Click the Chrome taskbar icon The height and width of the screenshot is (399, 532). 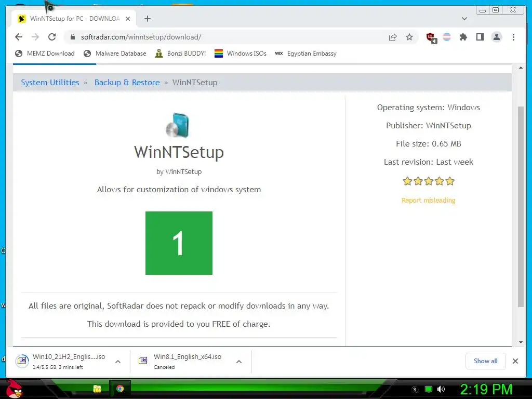120,389
